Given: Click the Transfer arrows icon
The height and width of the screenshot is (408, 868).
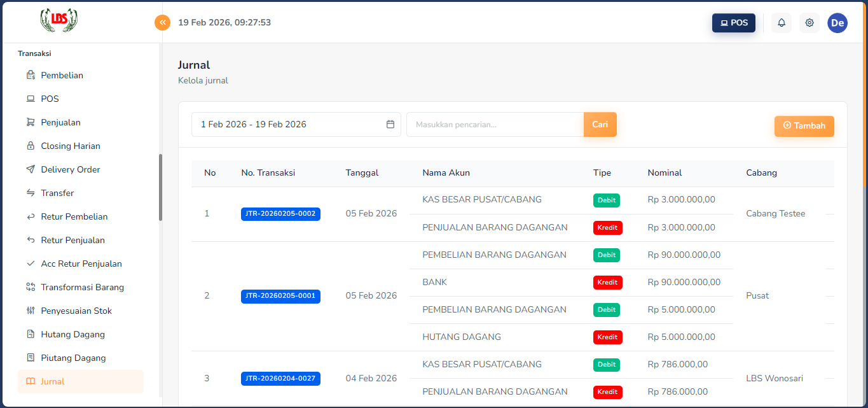Looking at the screenshot, I should (31, 193).
